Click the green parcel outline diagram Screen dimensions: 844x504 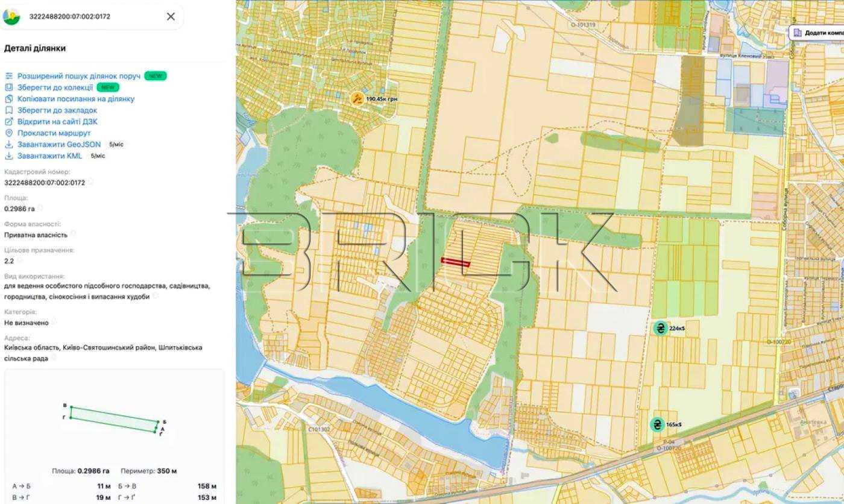[x=116, y=420]
